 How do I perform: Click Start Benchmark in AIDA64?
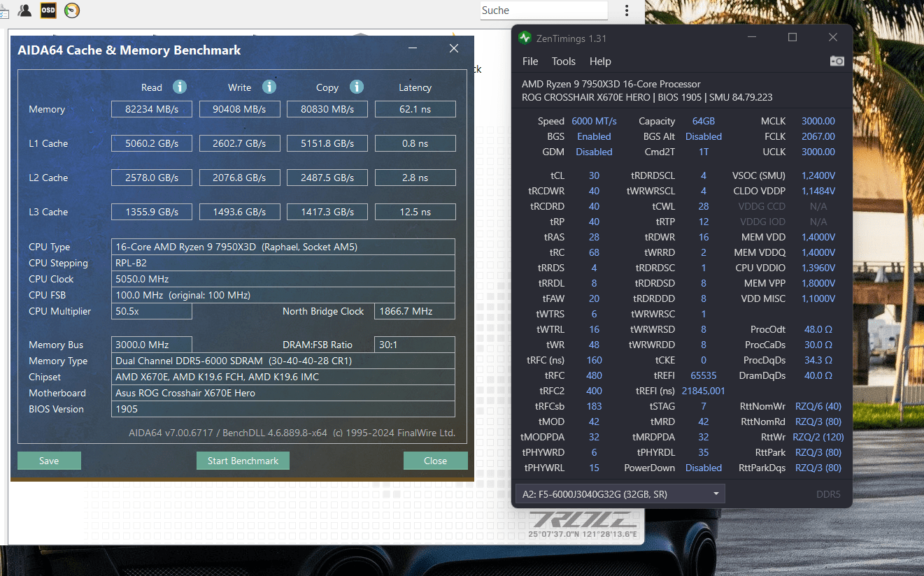point(243,461)
